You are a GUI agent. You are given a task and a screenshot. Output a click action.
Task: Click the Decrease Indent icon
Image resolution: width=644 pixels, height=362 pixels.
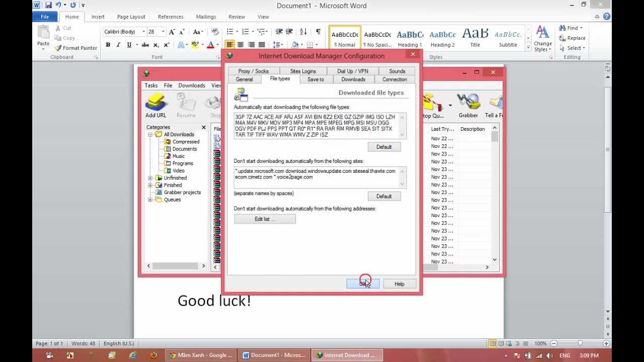point(279,32)
